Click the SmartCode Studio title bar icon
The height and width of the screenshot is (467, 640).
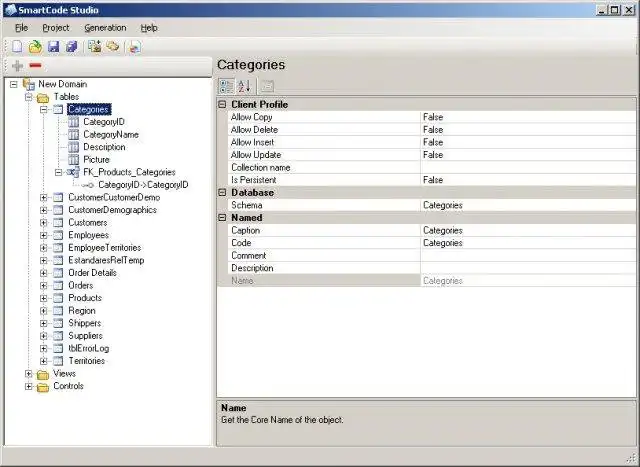click(x=10, y=10)
